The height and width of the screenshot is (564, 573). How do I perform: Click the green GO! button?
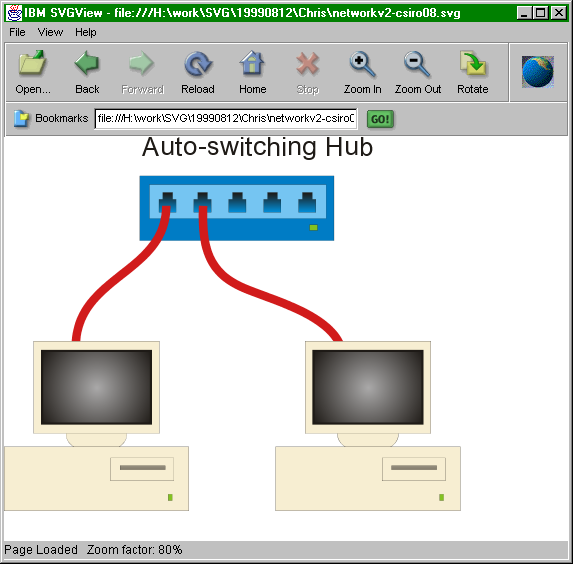click(x=380, y=119)
